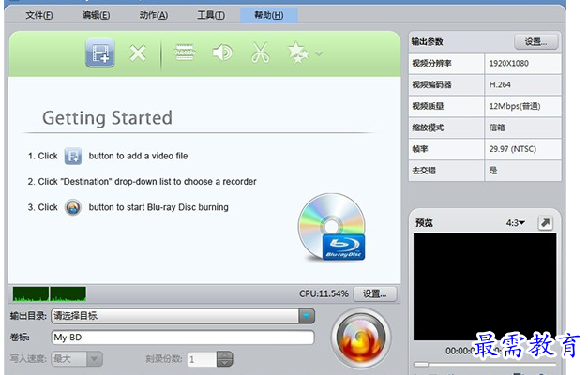The height and width of the screenshot is (375, 588).
Task: Open the 编辑(E) menu
Action: [96, 15]
